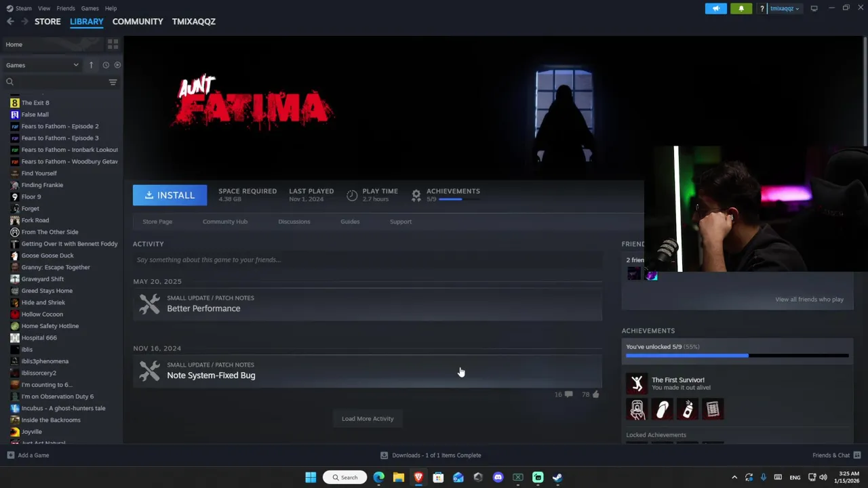The width and height of the screenshot is (868, 488).
Task: Click the blue announcements megaphone button
Action: pos(716,8)
